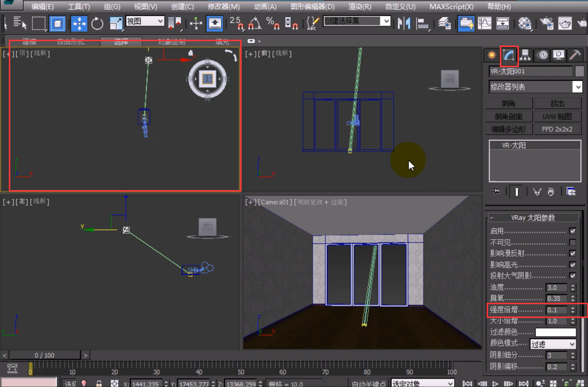Screen dimensions: 588x387
Task: Click the FFD 2x2x2 button
Action: pyautogui.click(x=557, y=129)
